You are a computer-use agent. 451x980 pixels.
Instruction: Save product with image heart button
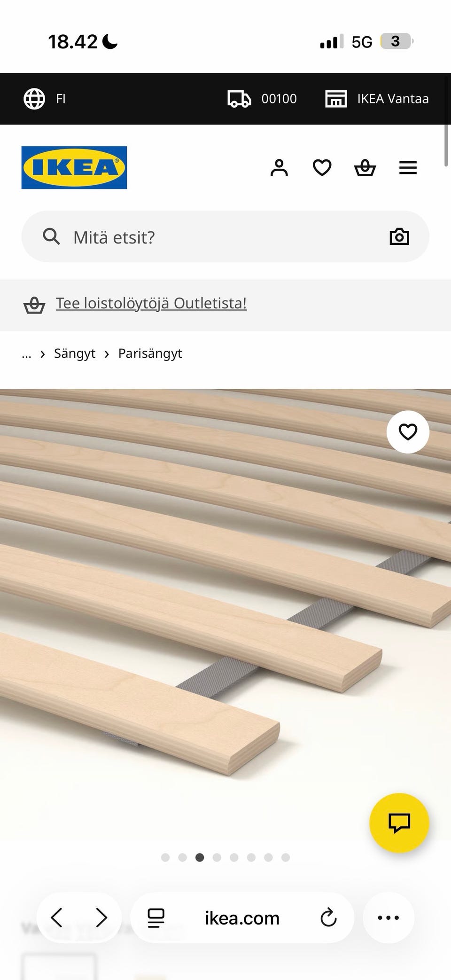[408, 431]
